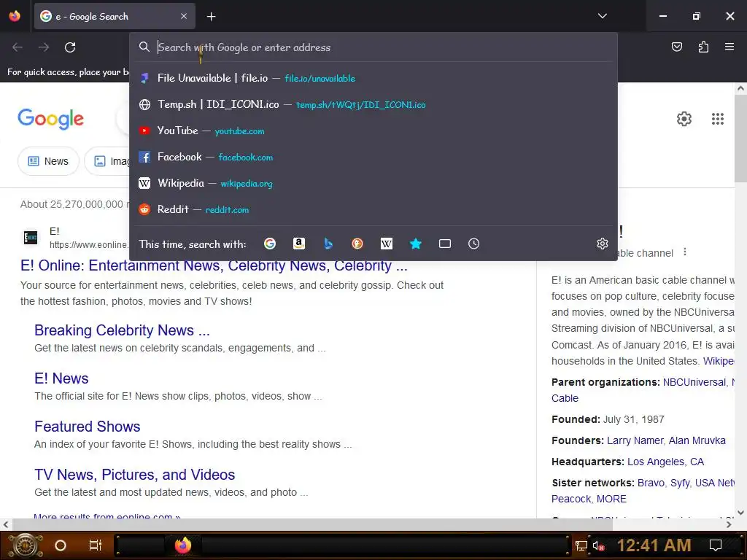Search this time with Amazon icon
The image size is (747, 560).
pos(298,244)
